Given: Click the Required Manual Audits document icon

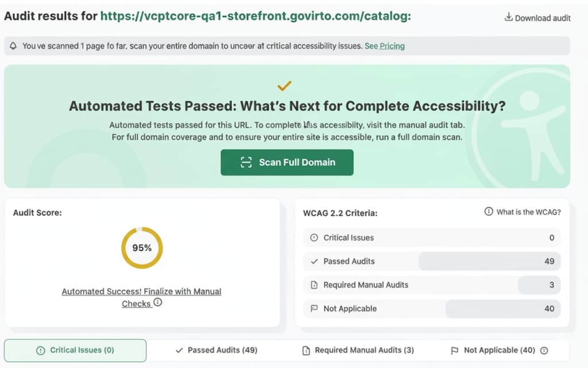Looking at the screenshot, I should coord(314,285).
